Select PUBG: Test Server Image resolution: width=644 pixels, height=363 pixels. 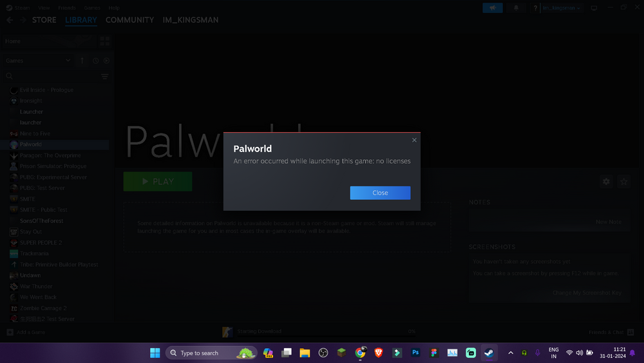[x=43, y=188]
